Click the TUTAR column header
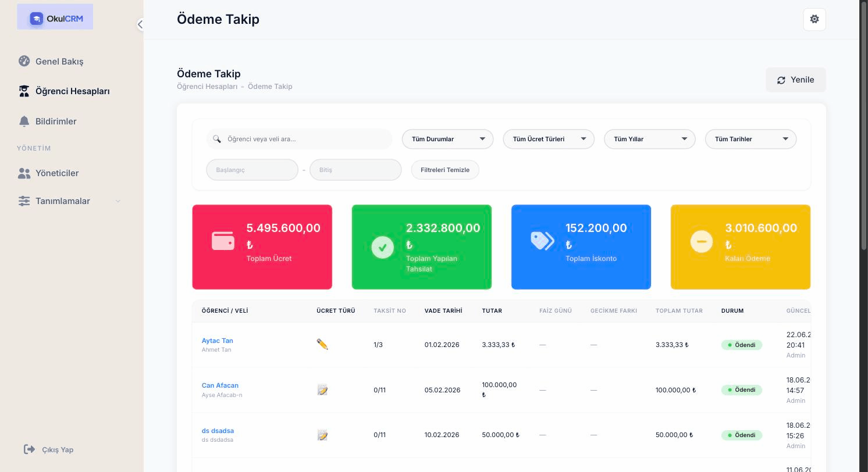 [492, 311]
